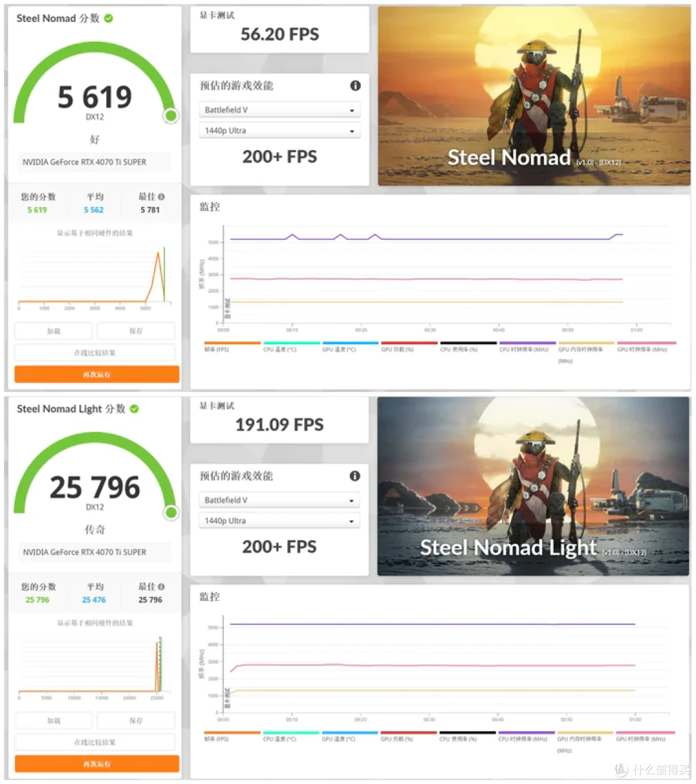Toggle the GPU 内存时钟频率 legend in the Steel Nomad monitoring chart
Image resolution: width=696 pixels, height=784 pixels.
(x=586, y=352)
